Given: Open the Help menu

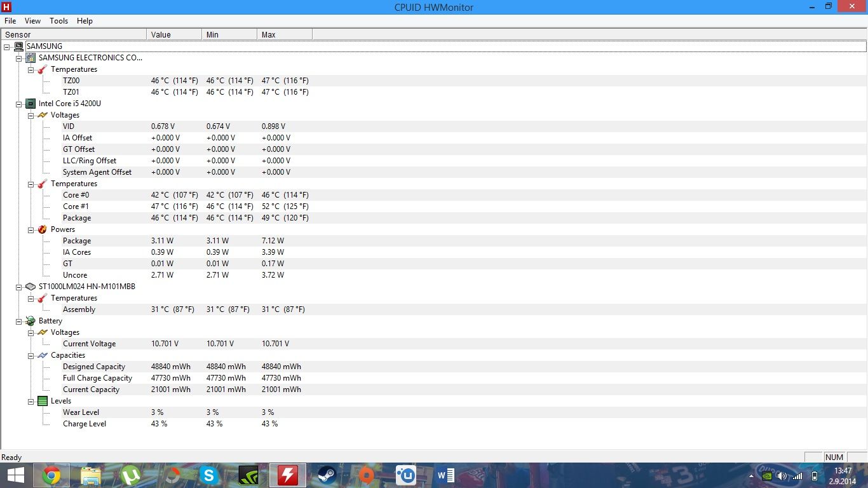Looking at the screenshot, I should 85,21.
